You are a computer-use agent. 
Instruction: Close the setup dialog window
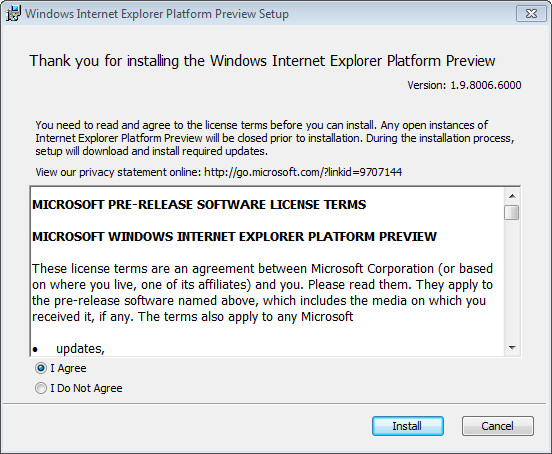[x=531, y=13]
